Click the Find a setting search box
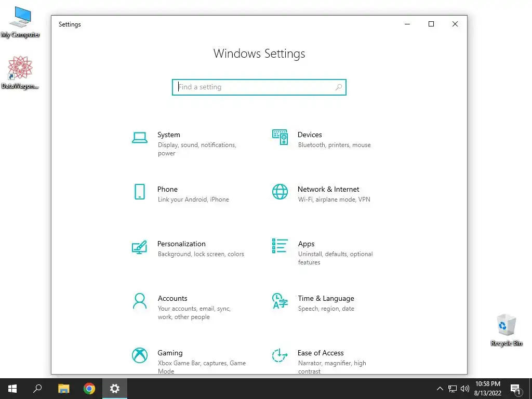Viewport: 532px width, 399px height. (259, 87)
